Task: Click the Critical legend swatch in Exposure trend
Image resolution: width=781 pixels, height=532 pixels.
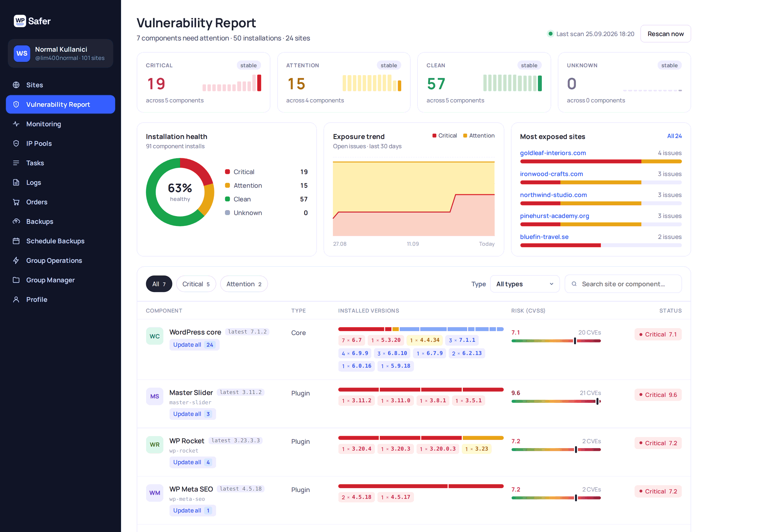Action: (434, 136)
